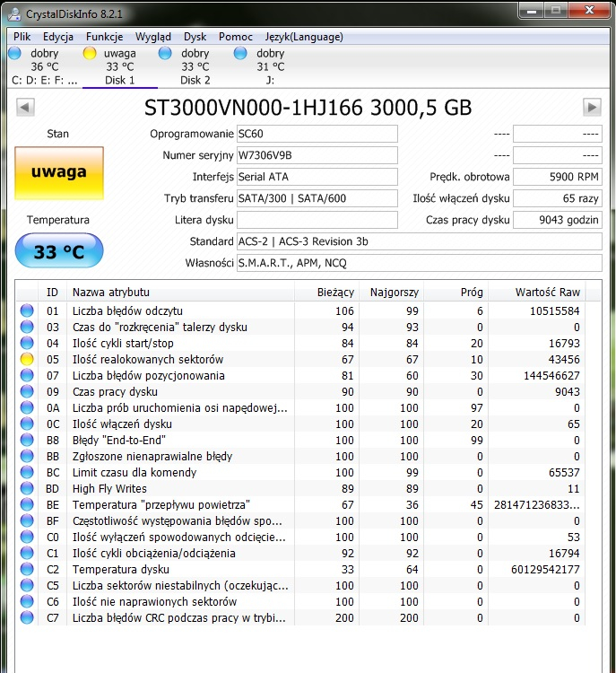The image size is (616, 673).
Task: Click the Bieżący column header
Action: tap(327, 293)
